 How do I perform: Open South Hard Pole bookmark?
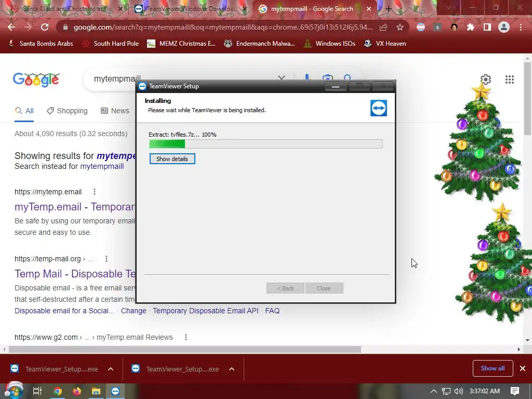(x=111, y=44)
